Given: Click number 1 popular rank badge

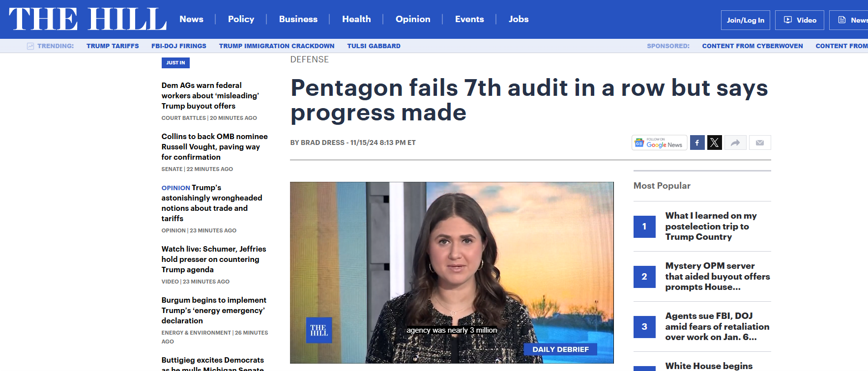Looking at the screenshot, I should 644,227.
